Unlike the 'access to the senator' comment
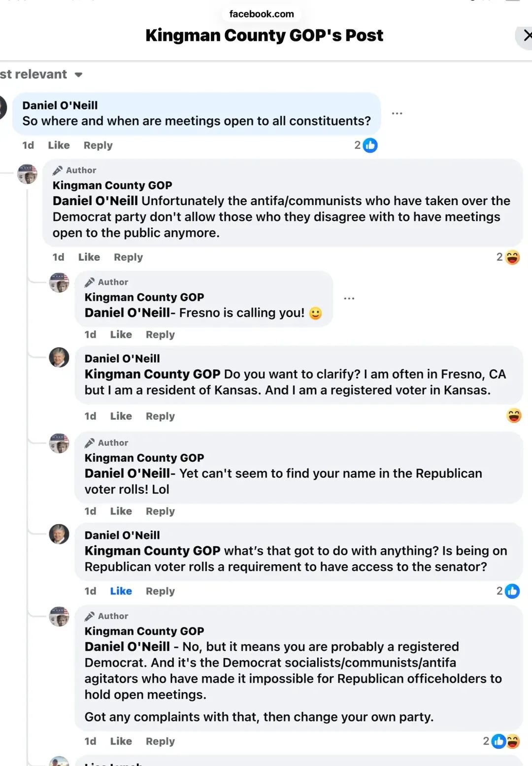Image resolution: width=532 pixels, height=766 pixels. click(121, 591)
